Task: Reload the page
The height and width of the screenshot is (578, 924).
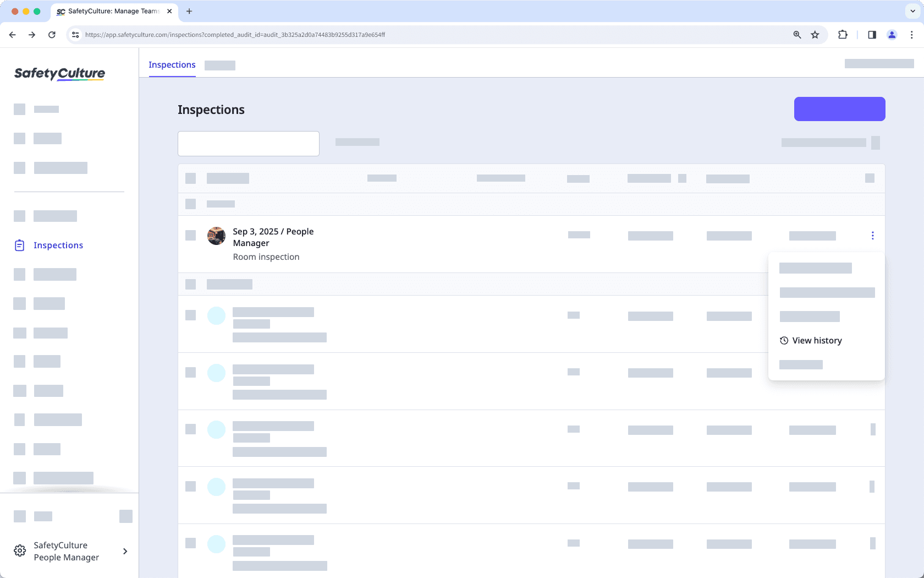Action: click(x=52, y=35)
